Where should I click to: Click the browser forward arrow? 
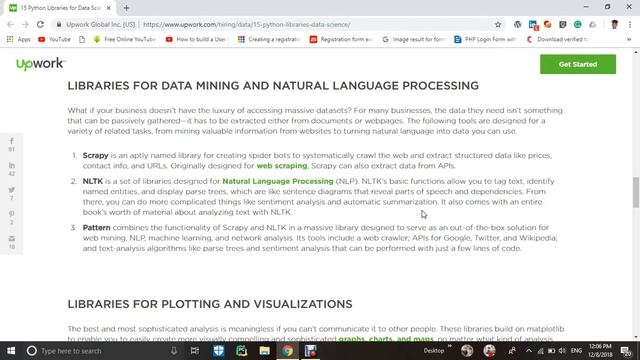pyautogui.click(x=25, y=24)
